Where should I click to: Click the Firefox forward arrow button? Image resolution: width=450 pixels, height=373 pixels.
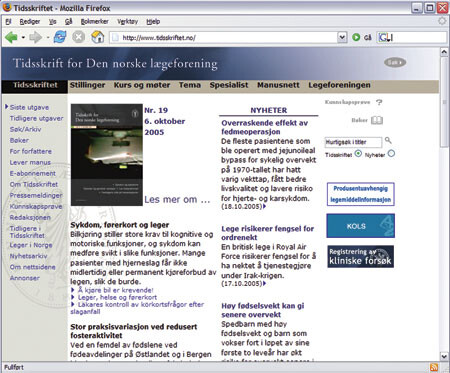tap(35, 37)
